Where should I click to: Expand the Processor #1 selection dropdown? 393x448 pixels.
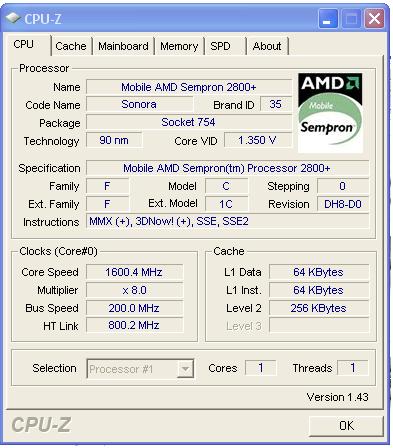click(x=140, y=369)
